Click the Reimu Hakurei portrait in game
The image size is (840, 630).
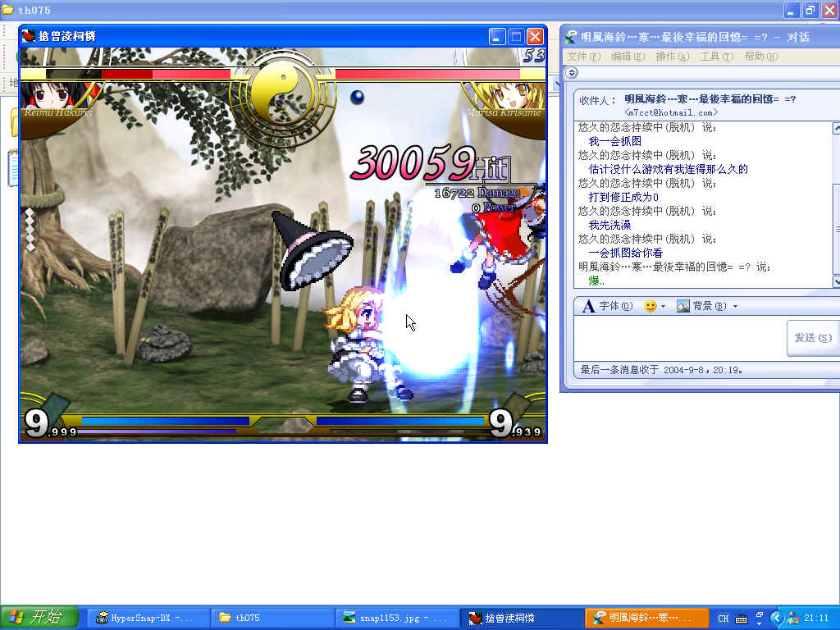[53, 95]
